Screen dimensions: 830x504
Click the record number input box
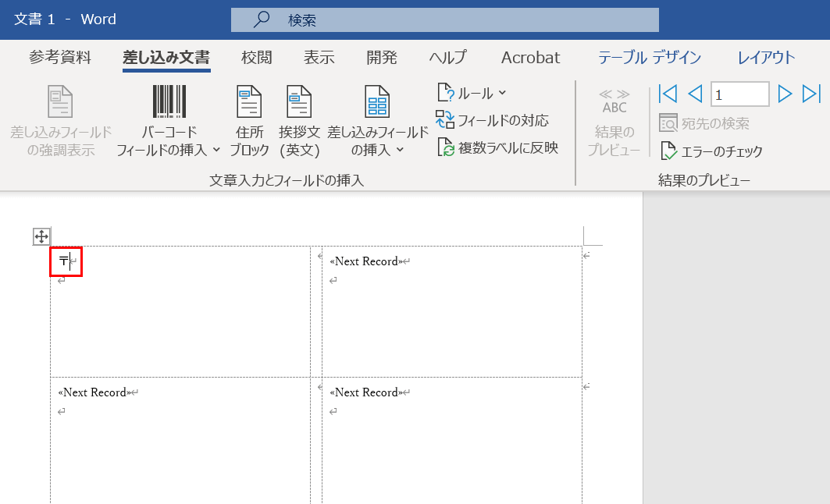click(739, 94)
